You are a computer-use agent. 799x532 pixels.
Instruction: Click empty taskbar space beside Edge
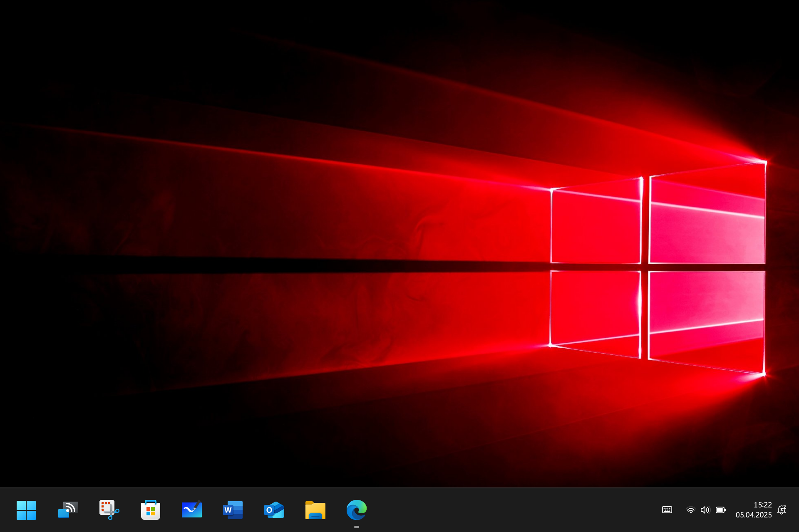499,510
